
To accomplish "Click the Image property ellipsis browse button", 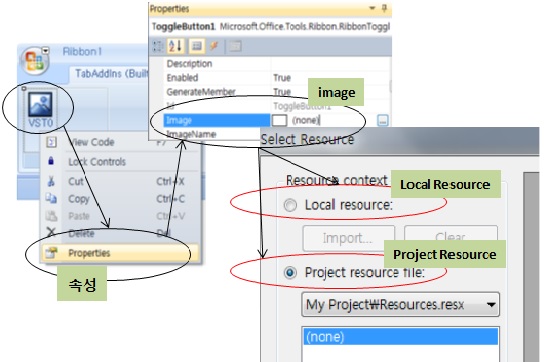I will coord(383,120).
